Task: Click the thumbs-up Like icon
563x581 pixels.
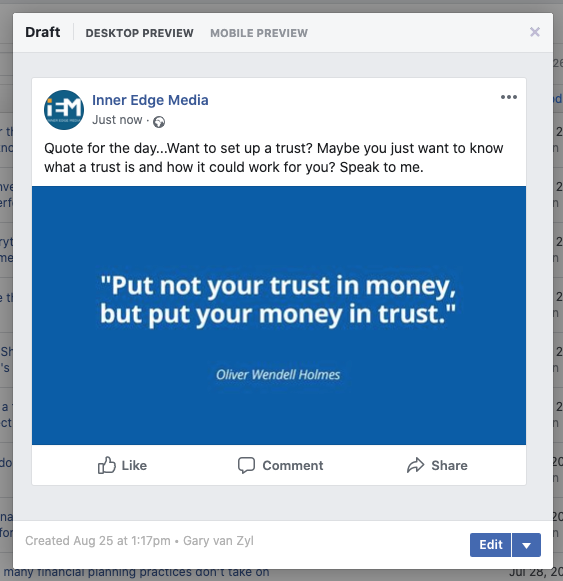Action: (x=107, y=465)
